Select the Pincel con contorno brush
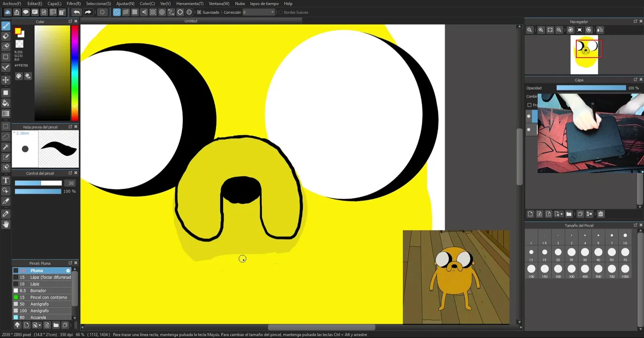644x338 pixels. [x=42, y=297]
